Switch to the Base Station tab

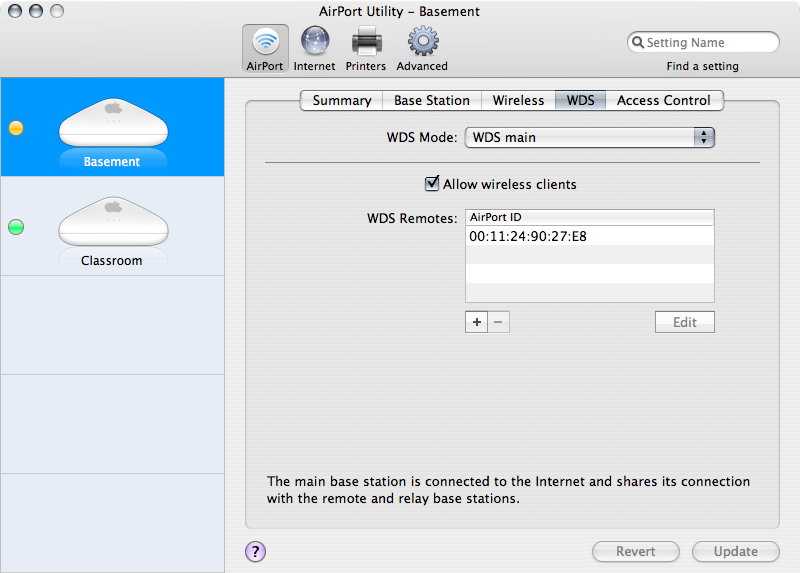coord(432,101)
